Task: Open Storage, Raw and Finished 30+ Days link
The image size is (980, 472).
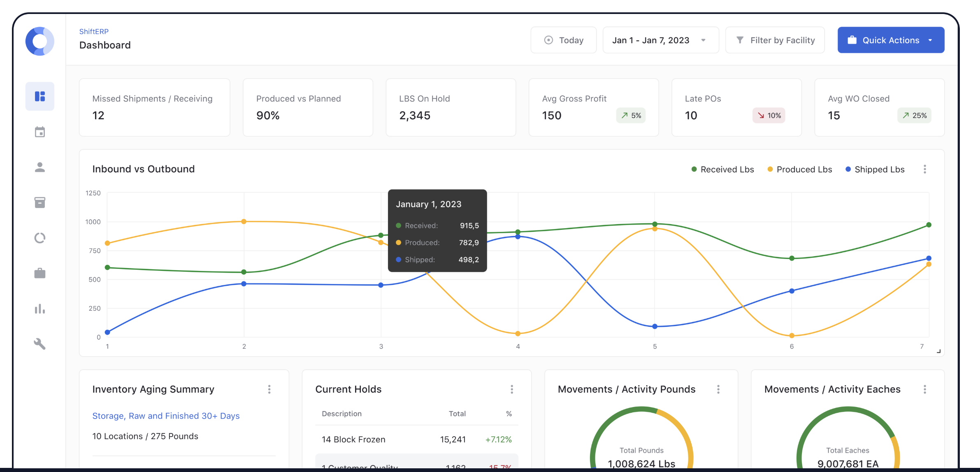Action: click(x=166, y=416)
